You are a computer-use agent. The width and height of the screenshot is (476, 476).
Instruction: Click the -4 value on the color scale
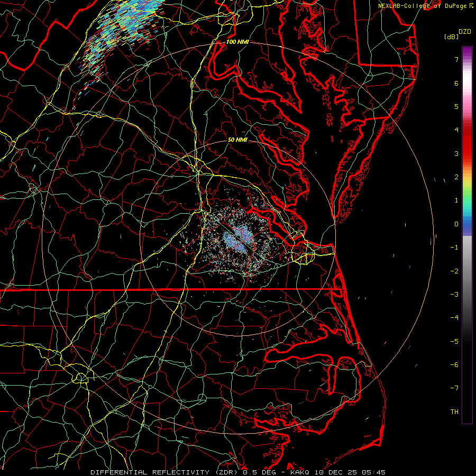[x=454, y=318]
